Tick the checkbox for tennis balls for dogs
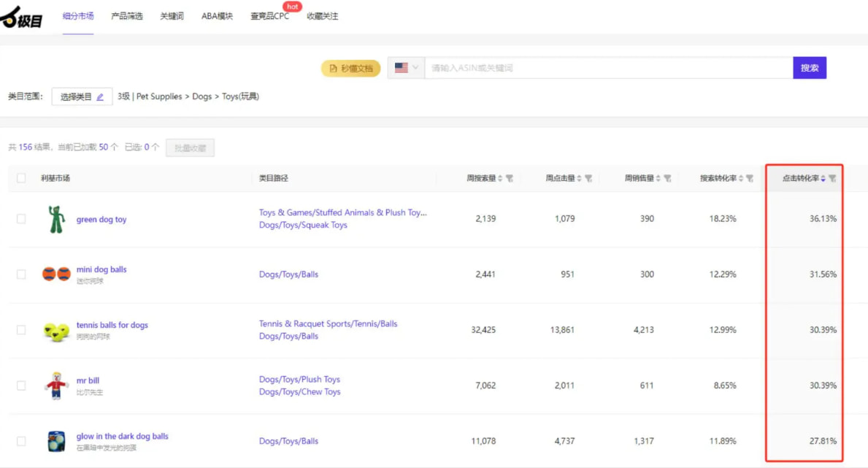This screenshot has width=868, height=468. click(21, 330)
